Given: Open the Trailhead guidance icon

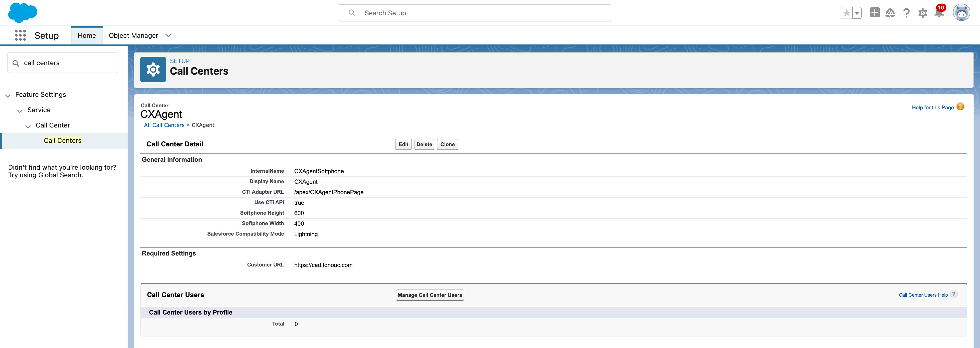Looking at the screenshot, I should [890, 13].
